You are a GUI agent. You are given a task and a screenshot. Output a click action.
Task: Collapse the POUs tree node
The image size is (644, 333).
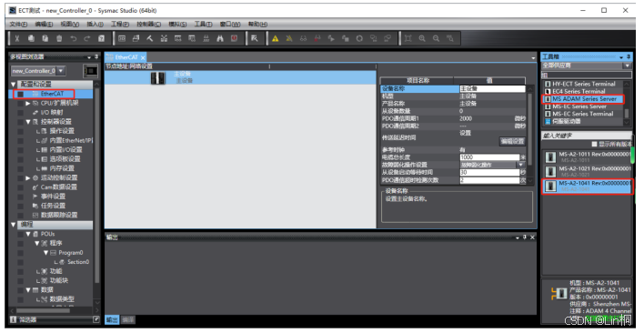click(x=28, y=234)
